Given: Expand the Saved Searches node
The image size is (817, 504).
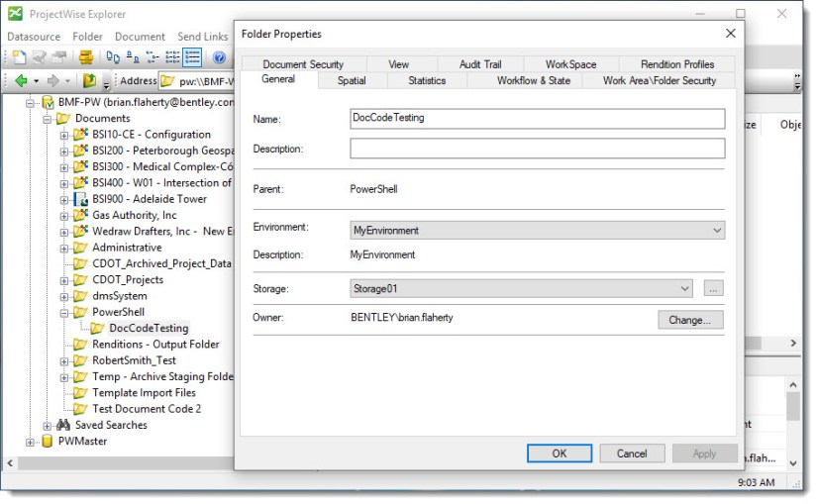Looking at the screenshot, I should pyautogui.click(x=47, y=426).
